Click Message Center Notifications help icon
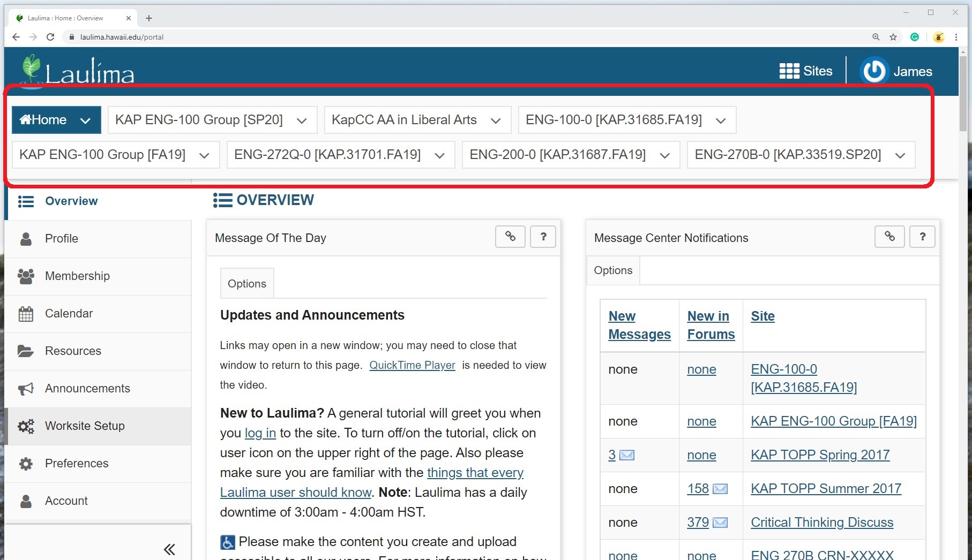 click(922, 237)
